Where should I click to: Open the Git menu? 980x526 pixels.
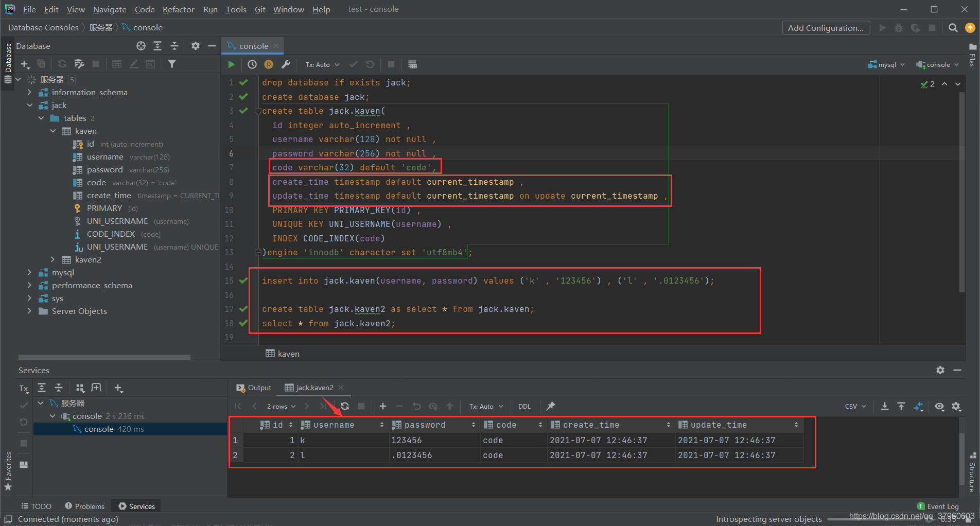(260, 9)
